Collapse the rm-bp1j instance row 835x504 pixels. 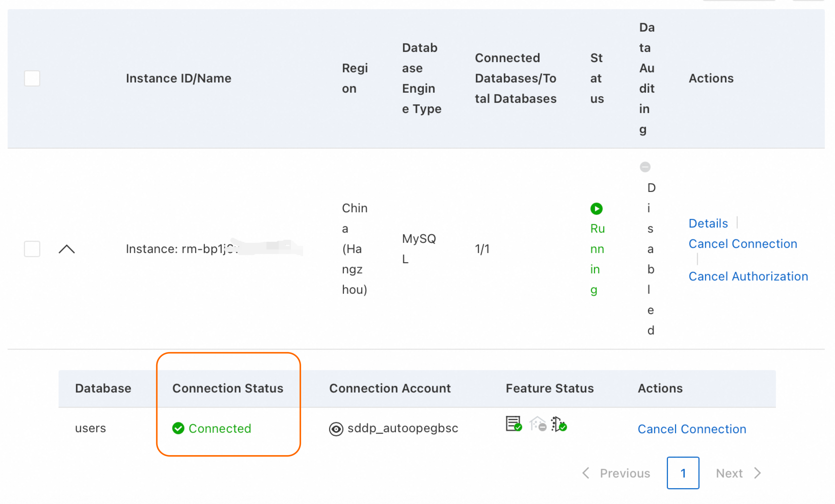67,249
